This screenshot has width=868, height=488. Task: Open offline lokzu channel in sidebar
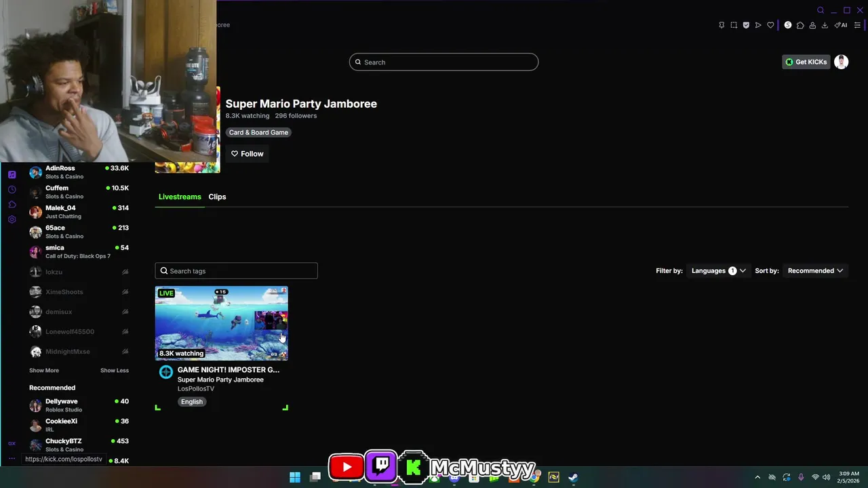pos(79,272)
